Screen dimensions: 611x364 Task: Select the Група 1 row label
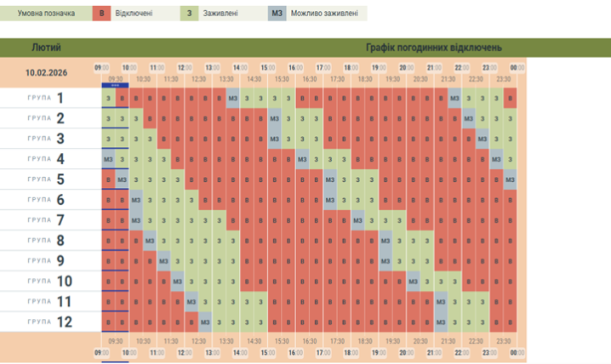point(46,98)
